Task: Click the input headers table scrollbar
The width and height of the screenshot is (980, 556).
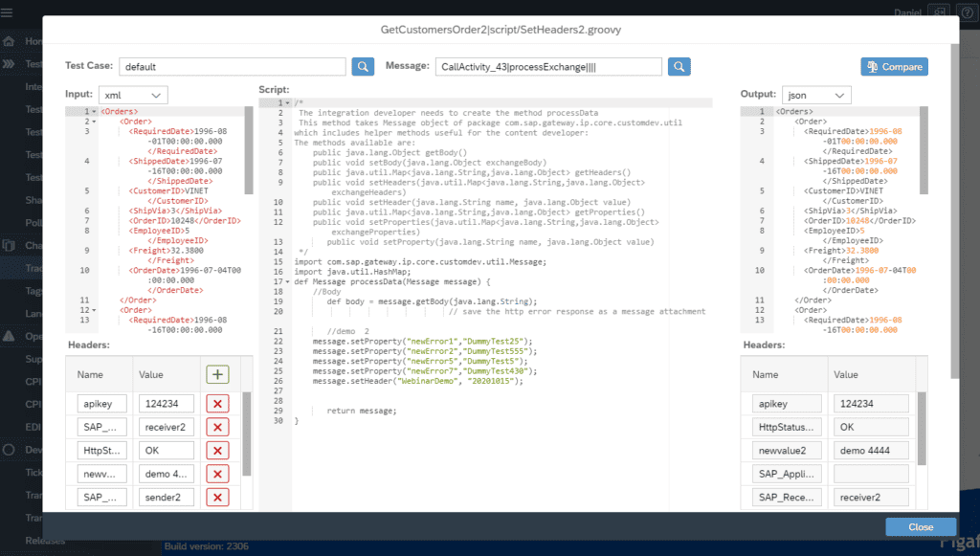Action: click(x=246, y=434)
